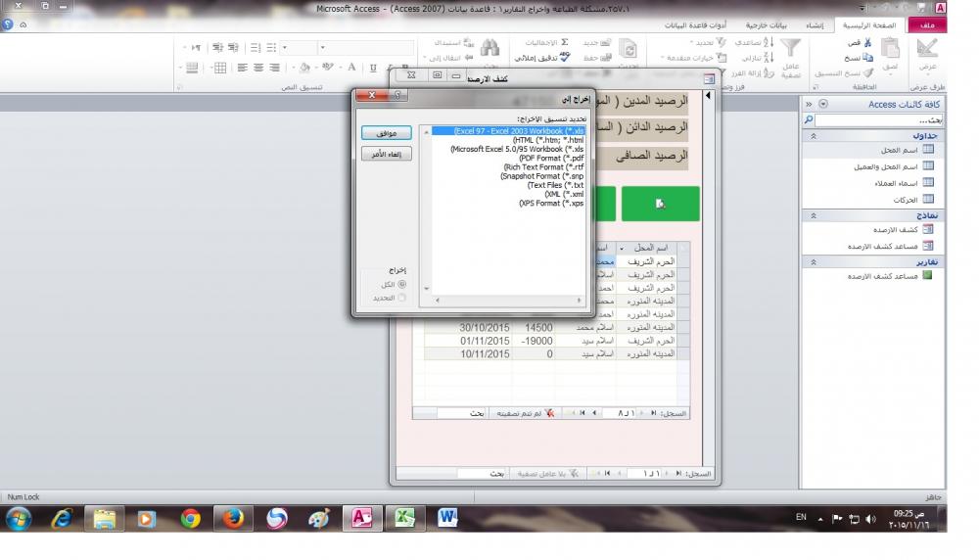
Task: Switch to the Home (الصفحة الرئيسية) tab
Action: pos(869,25)
